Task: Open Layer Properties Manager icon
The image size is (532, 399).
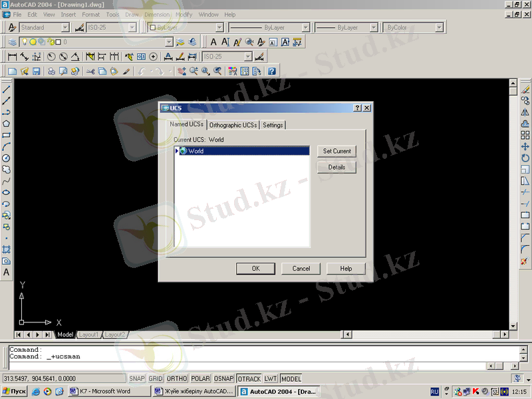Action: pyautogui.click(x=12, y=42)
